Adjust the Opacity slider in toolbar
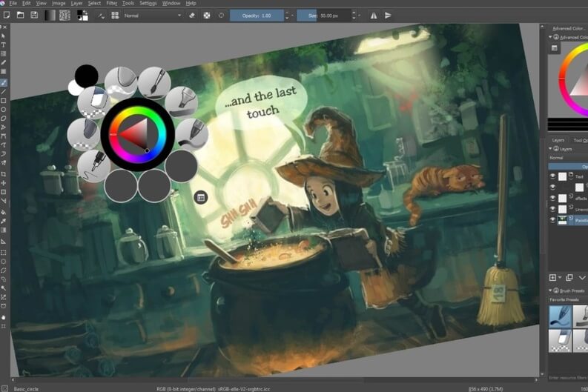Screen dimensions: 588x392 click(x=257, y=16)
